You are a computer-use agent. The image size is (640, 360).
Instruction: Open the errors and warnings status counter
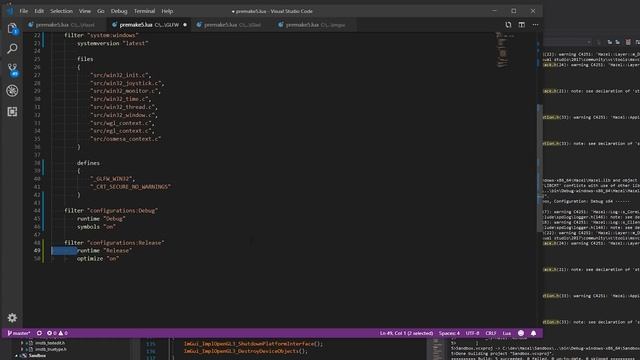click(x=57, y=333)
